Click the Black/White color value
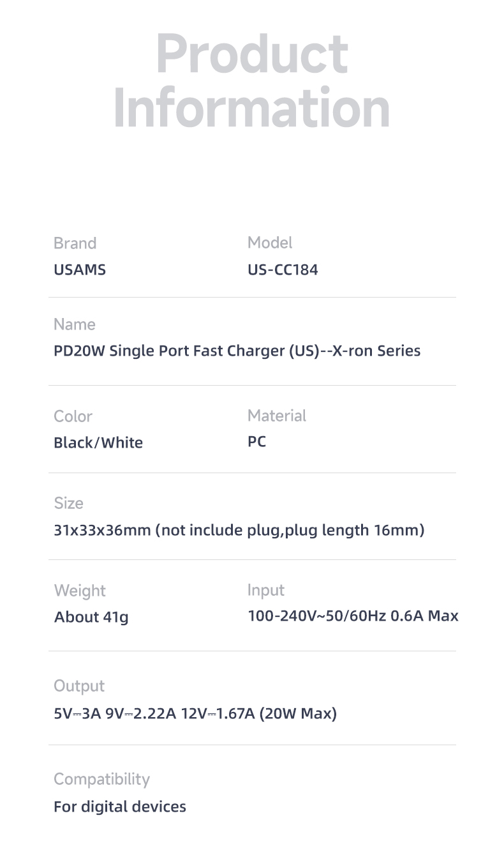Image resolution: width=504 pixels, height=841 pixels. click(98, 443)
